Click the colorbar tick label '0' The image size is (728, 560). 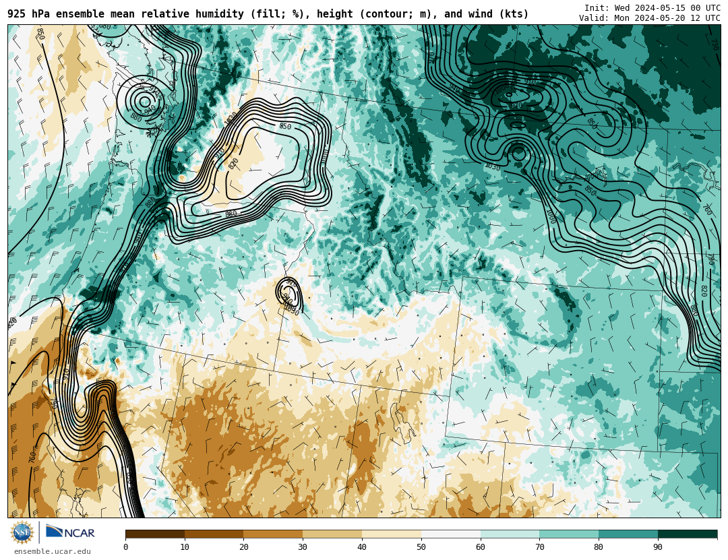pyautogui.click(x=126, y=547)
